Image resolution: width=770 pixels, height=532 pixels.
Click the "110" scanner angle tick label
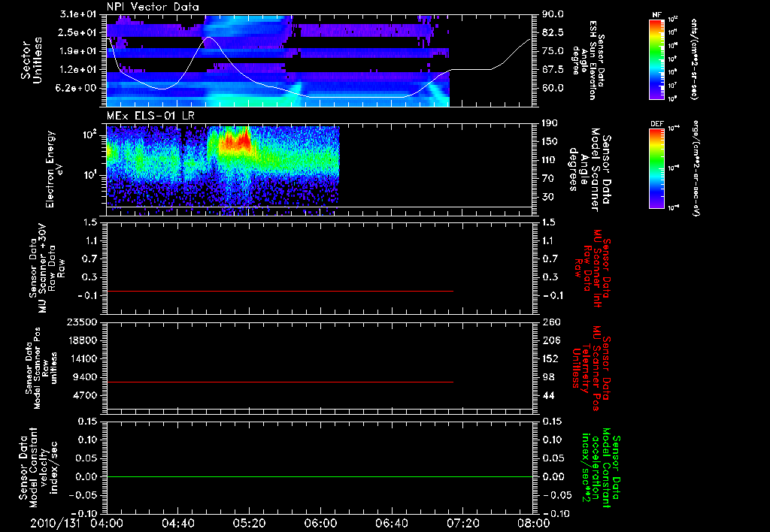coord(550,160)
